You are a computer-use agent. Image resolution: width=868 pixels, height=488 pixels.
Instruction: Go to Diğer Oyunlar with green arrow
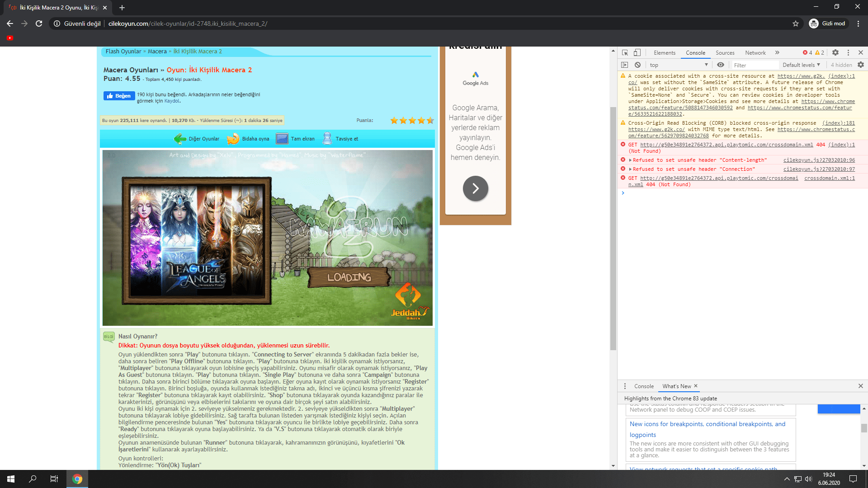(197, 139)
